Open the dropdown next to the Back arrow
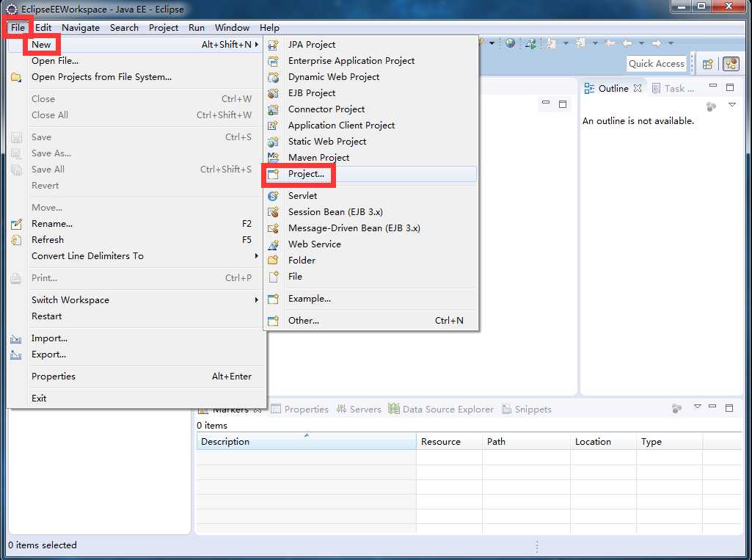The width and height of the screenshot is (752, 560). pos(641,43)
